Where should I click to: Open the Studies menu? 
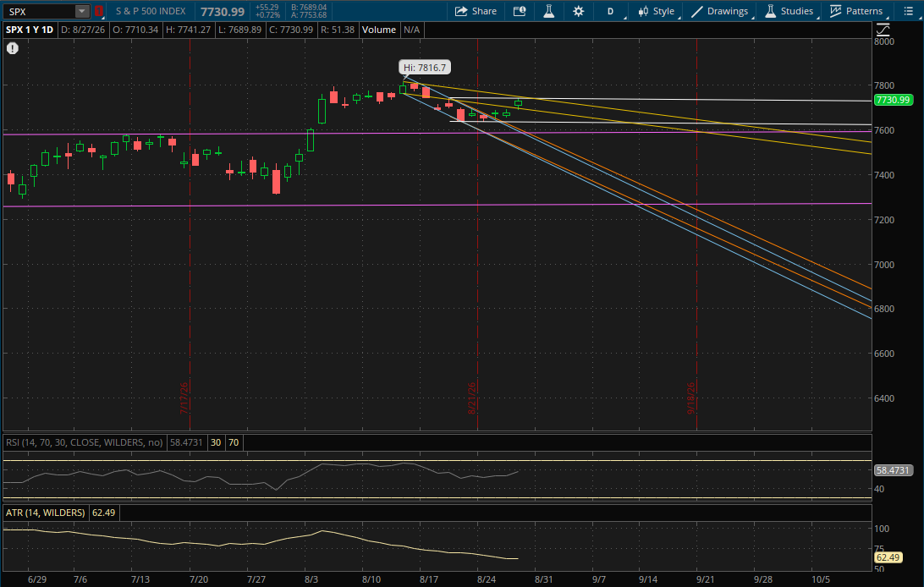click(789, 11)
